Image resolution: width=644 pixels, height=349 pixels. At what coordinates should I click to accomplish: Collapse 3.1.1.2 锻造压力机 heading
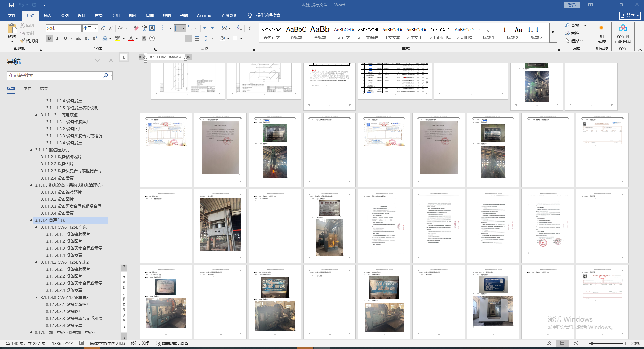(31, 150)
